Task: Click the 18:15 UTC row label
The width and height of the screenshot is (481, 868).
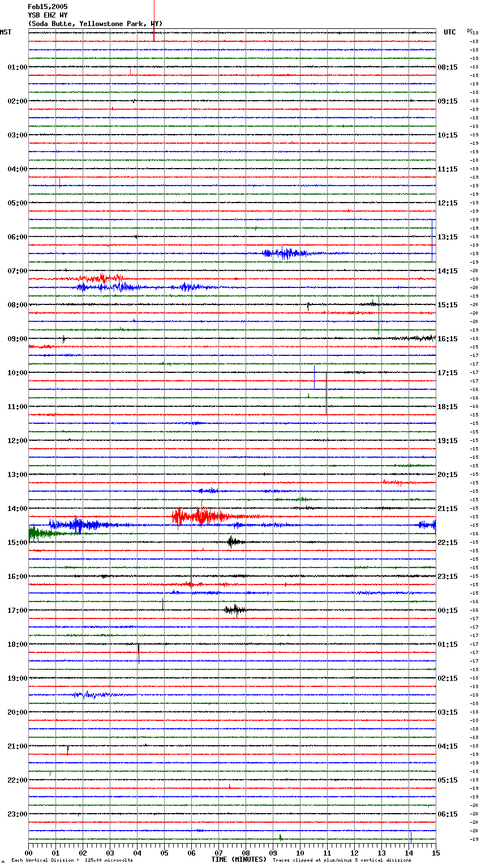Action: [x=448, y=407]
